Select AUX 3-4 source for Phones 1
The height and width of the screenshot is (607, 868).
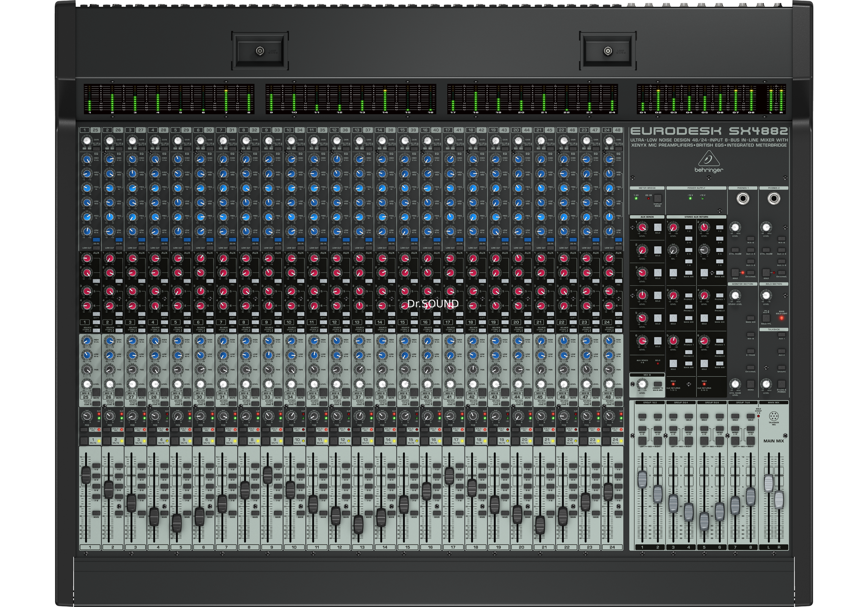pos(750,250)
